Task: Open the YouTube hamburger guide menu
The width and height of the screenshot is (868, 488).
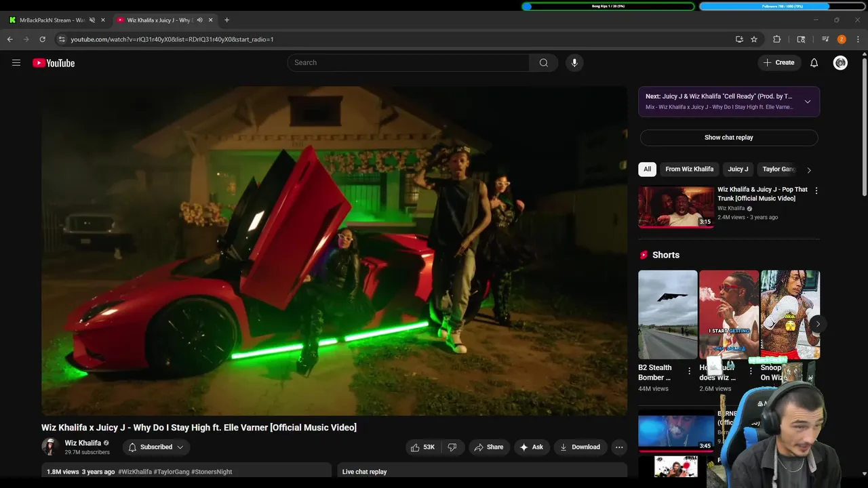Action: [16, 62]
